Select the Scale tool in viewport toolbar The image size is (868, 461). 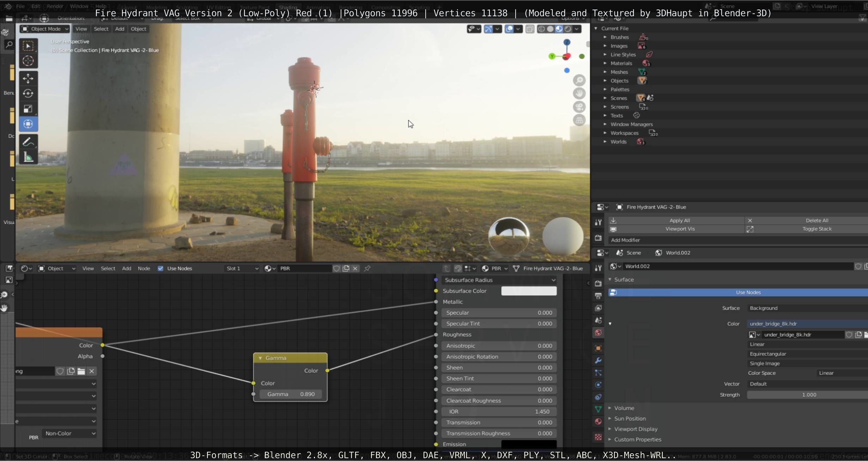(x=28, y=109)
